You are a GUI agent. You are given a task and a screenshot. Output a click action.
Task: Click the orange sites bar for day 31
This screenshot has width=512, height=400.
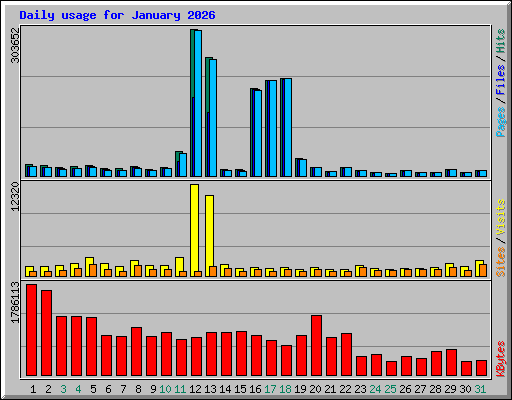483,270
